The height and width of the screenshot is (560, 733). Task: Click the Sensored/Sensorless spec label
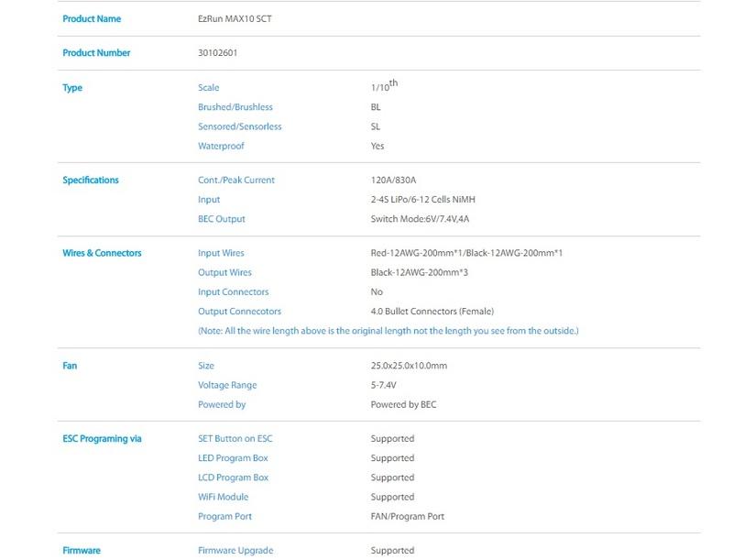point(239,126)
